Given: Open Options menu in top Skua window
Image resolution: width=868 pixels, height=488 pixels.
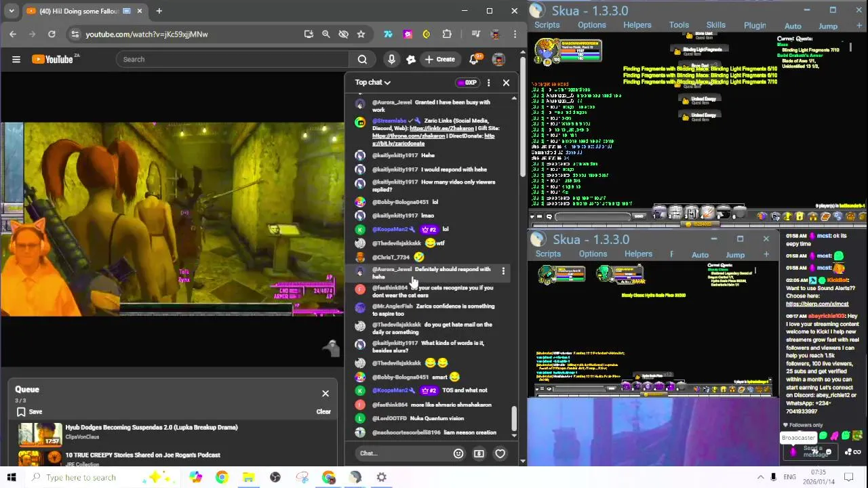Looking at the screenshot, I should (592, 25).
